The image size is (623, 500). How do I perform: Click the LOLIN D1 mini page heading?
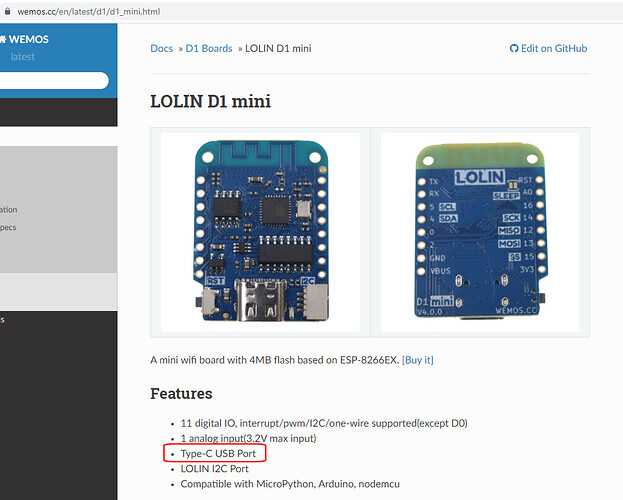click(211, 101)
